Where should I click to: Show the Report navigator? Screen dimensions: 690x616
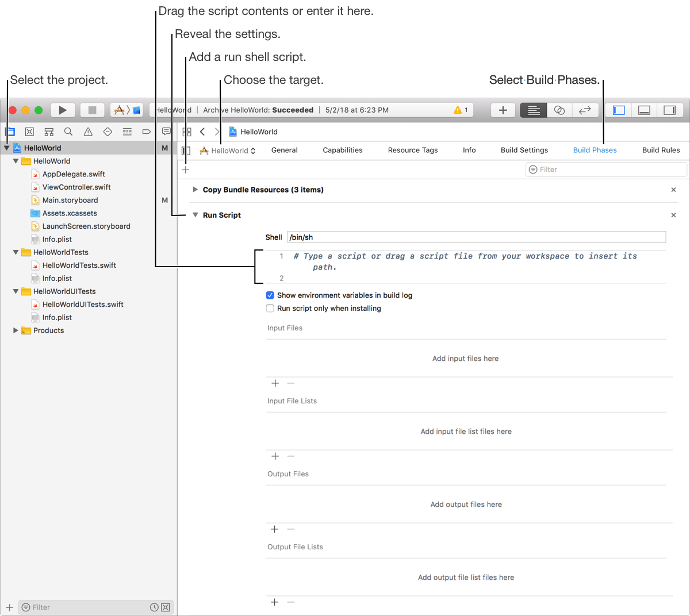click(x=166, y=132)
